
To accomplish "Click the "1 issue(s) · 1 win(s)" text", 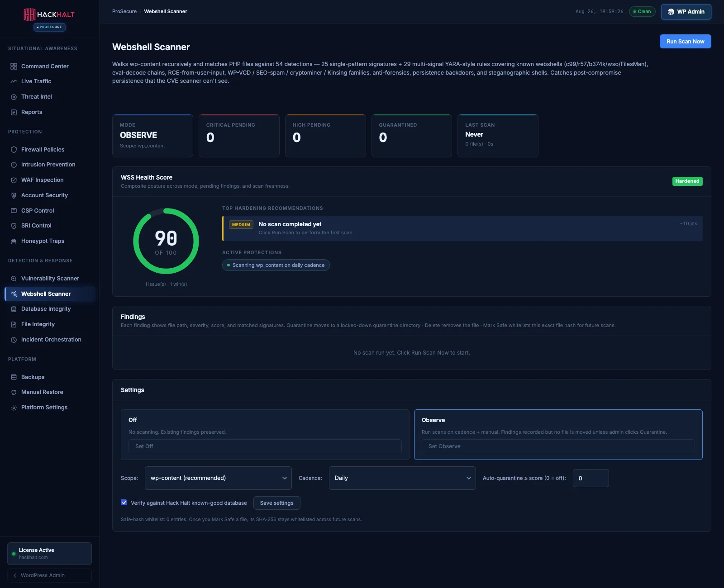I will tap(166, 285).
